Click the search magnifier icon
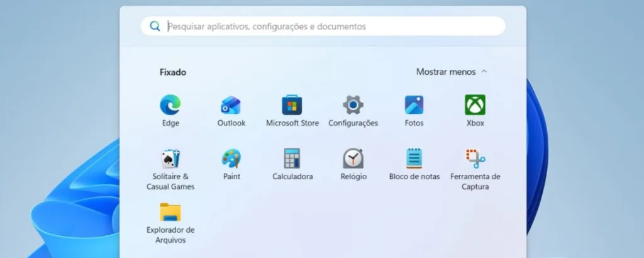This screenshot has width=644, height=258. tap(155, 26)
